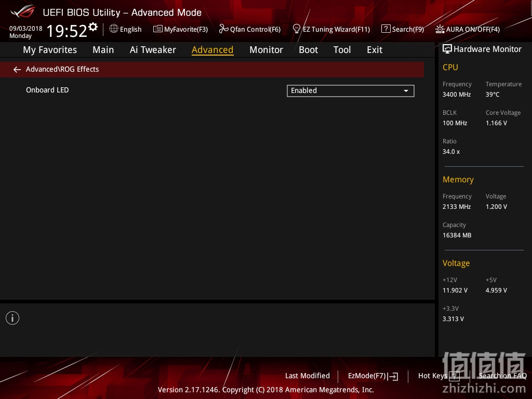532x399 pixels.
Task: Click the gear icon beside the clock
Action: [93, 26]
